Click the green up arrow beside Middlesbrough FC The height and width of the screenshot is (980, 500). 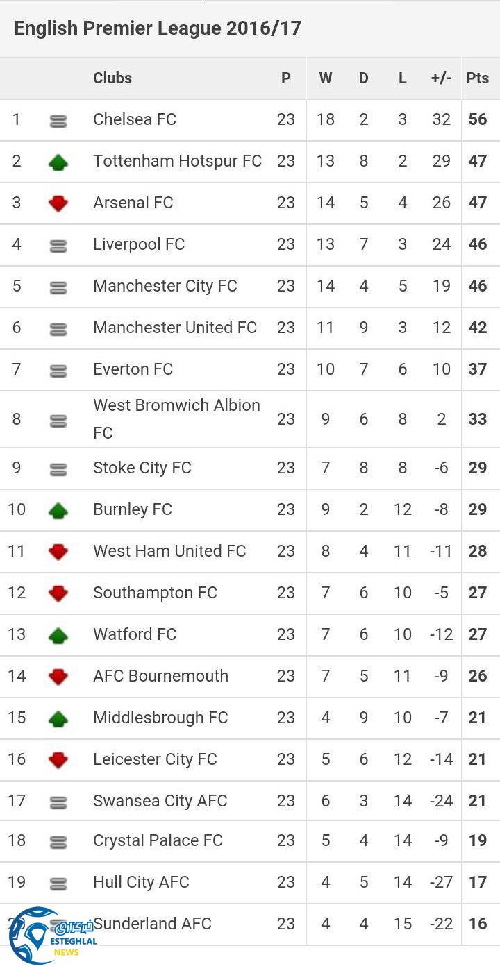click(58, 718)
